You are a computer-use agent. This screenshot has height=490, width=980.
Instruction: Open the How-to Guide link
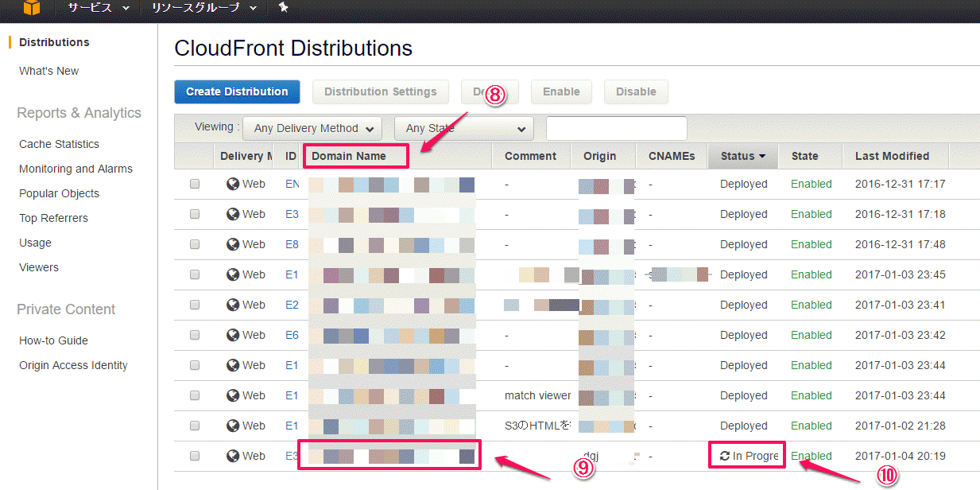[53, 340]
